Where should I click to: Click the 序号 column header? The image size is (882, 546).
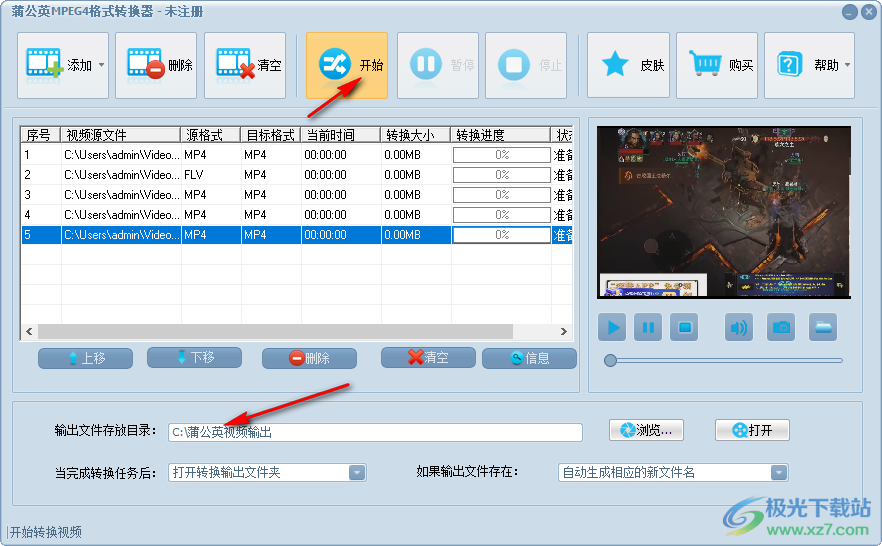click(x=40, y=135)
